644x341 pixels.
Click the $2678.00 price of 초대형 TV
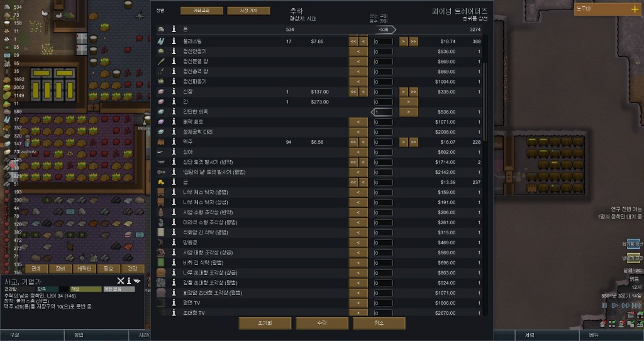445,313
